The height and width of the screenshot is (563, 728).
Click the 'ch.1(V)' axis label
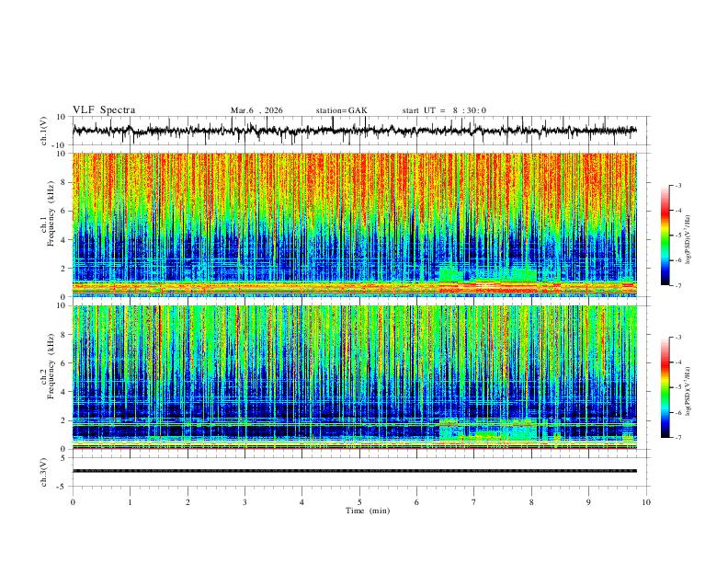pos(44,131)
